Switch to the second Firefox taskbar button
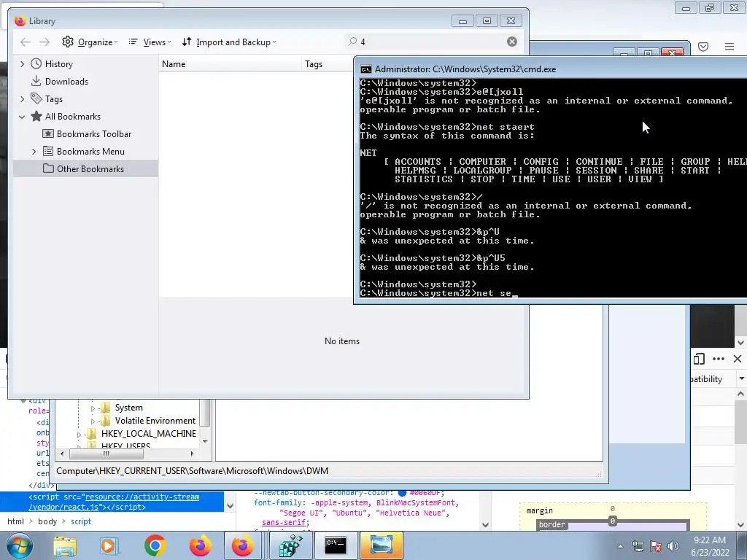The width and height of the screenshot is (747, 560). pyautogui.click(x=243, y=545)
